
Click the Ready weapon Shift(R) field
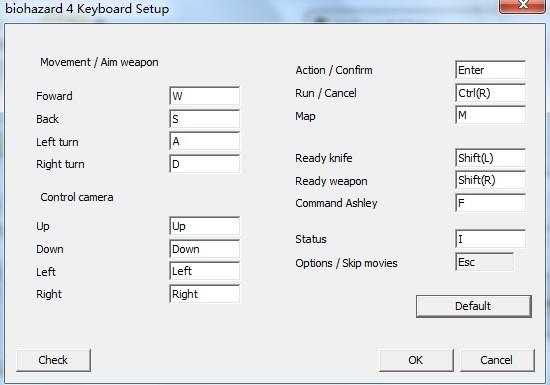coord(490,180)
